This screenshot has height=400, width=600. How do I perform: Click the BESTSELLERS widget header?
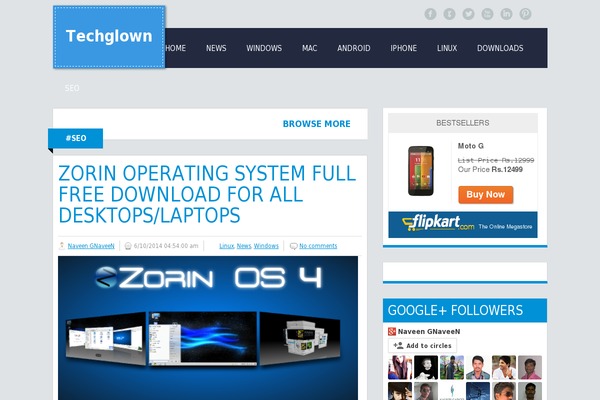pyautogui.click(x=463, y=123)
